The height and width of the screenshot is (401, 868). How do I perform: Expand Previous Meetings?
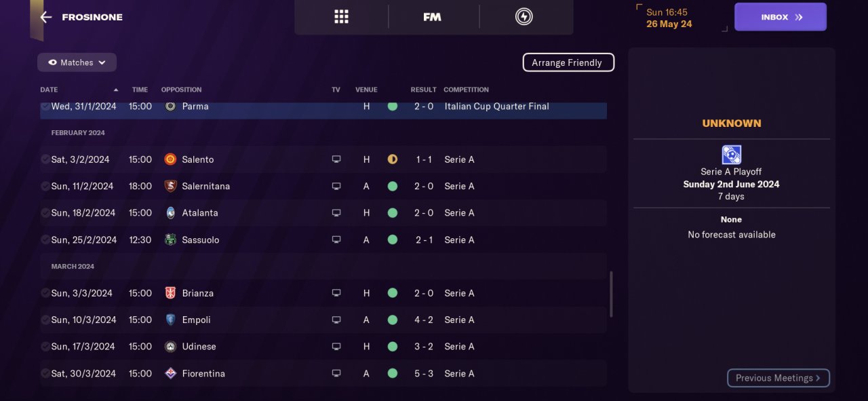click(778, 378)
